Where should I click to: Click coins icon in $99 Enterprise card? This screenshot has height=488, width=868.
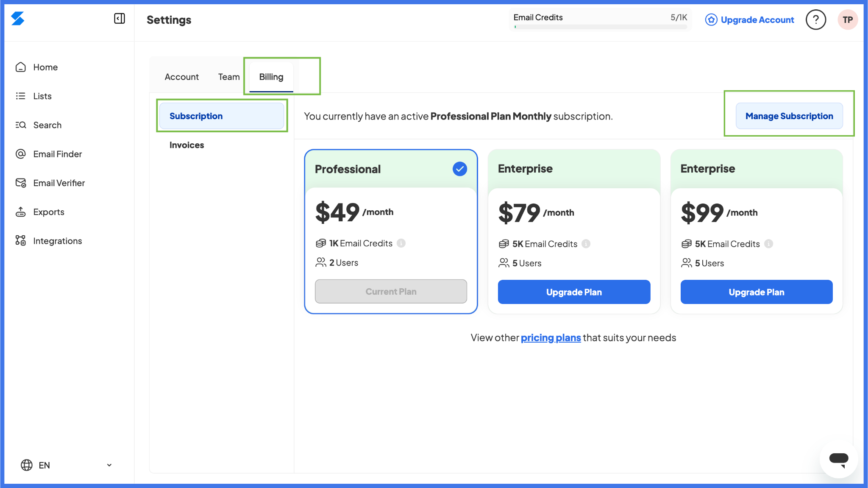[x=687, y=243]
